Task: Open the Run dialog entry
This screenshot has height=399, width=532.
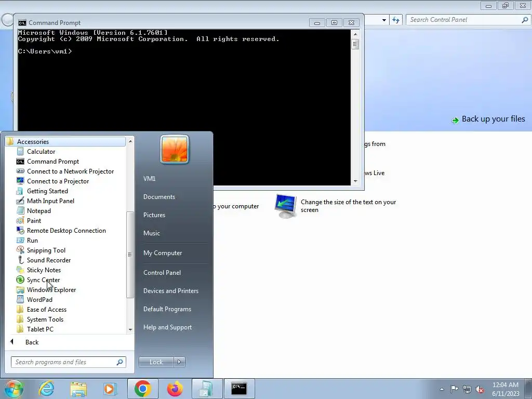Action: coord(32,240)
